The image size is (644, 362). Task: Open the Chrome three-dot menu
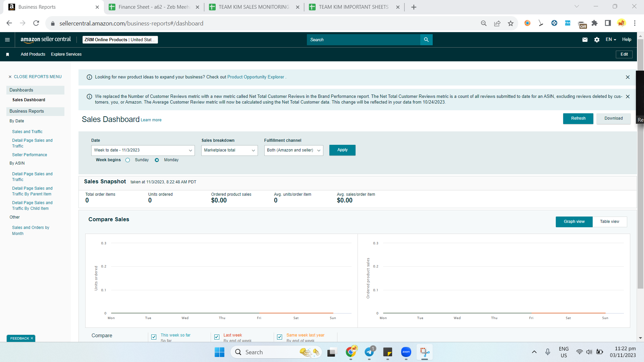click(x=635, y=23)
